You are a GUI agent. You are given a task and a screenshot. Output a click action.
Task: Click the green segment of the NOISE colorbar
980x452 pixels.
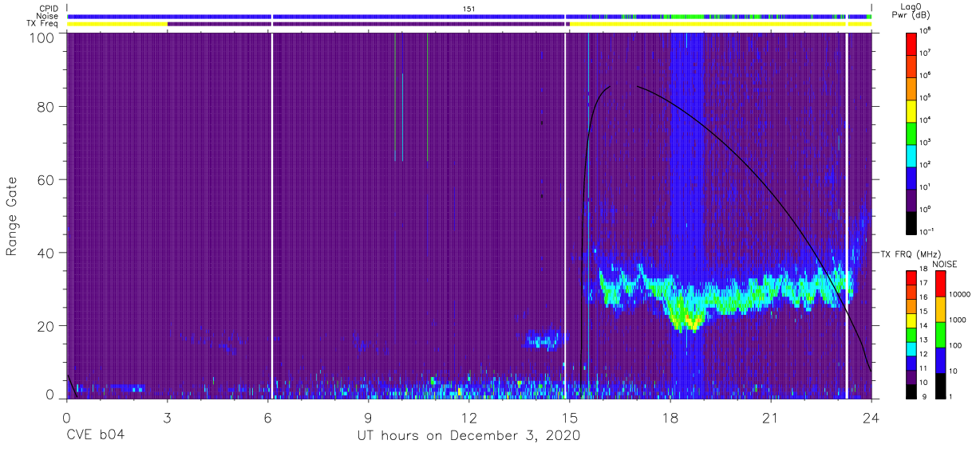(x=940, y=335)
